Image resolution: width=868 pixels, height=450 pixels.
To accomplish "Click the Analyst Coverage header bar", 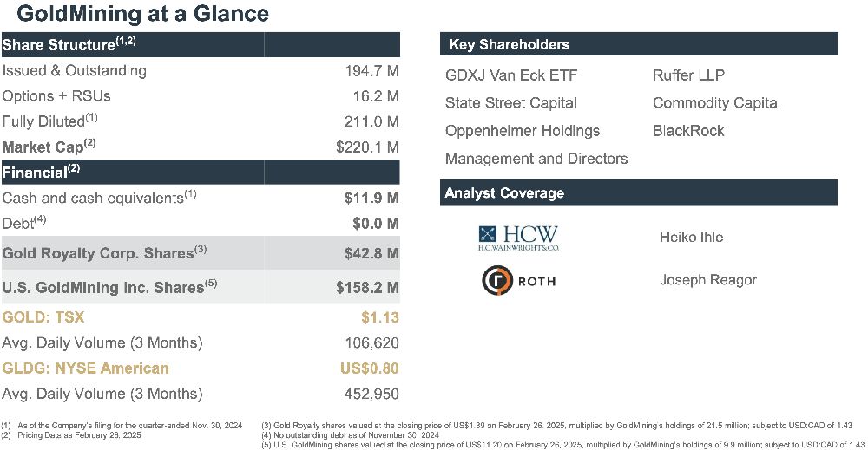I will point(639,192).
